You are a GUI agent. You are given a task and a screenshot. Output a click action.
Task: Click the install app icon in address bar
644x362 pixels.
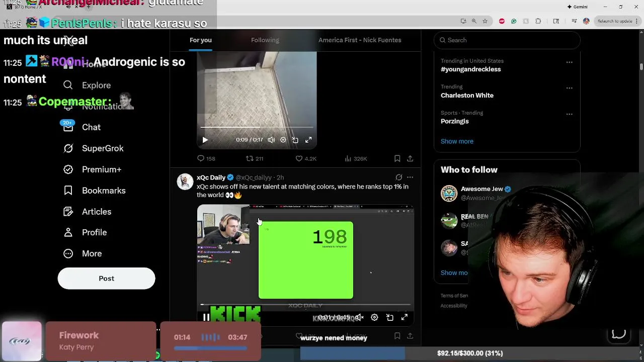(463, 21)
